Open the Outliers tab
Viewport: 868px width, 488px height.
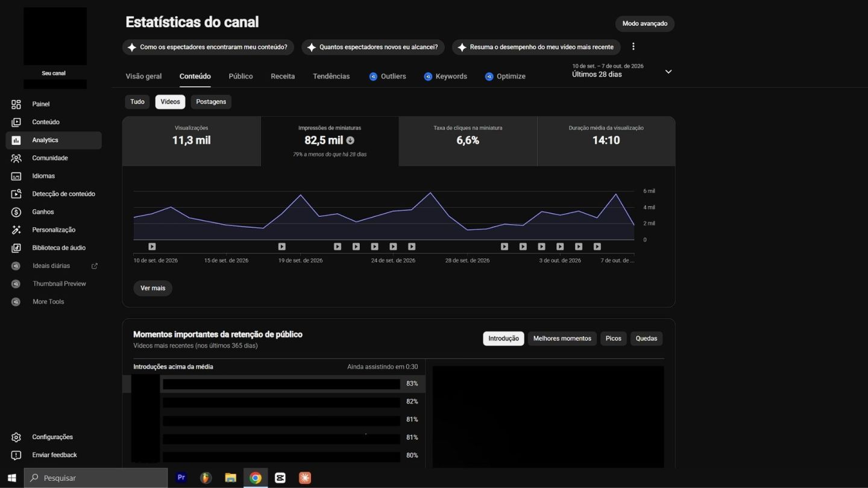tap(388, 77)
